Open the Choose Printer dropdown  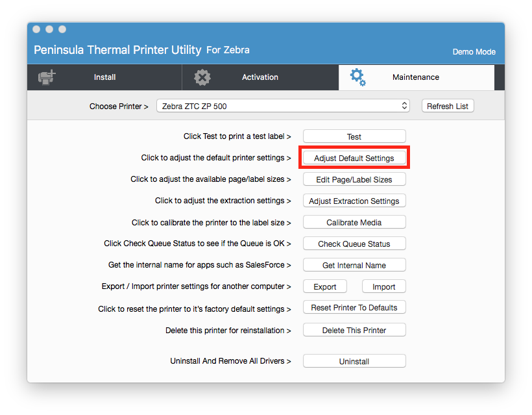283,106
